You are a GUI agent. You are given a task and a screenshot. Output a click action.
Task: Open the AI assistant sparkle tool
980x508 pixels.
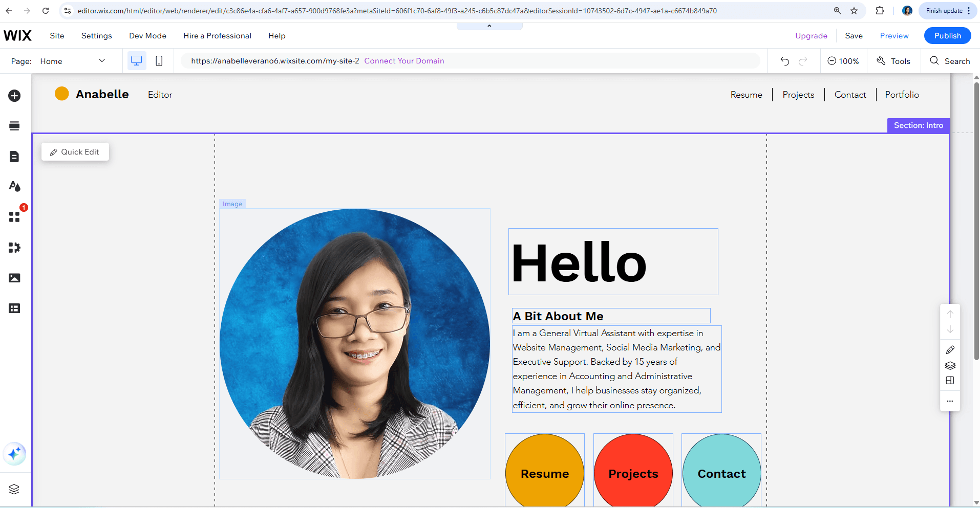(14, 454)
